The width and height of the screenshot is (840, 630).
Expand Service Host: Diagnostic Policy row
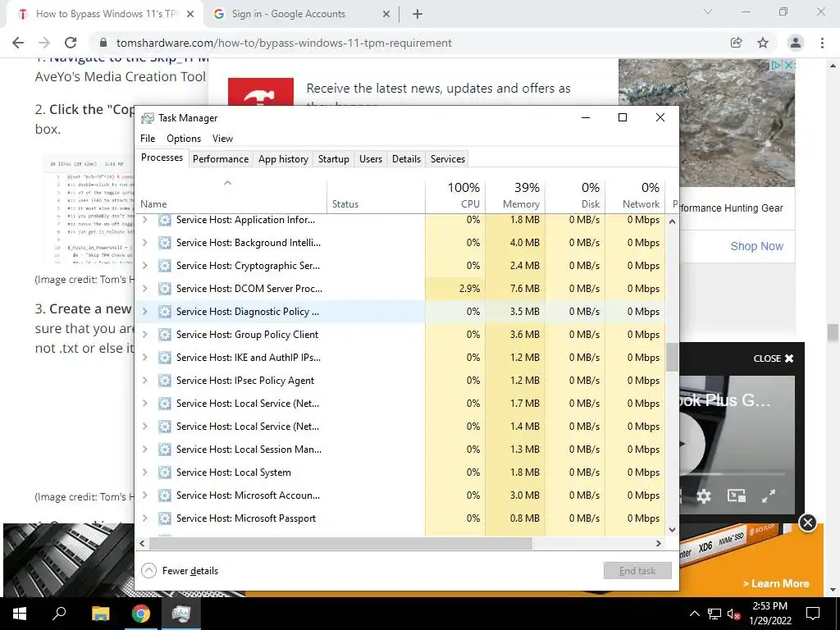click(144, 311)
